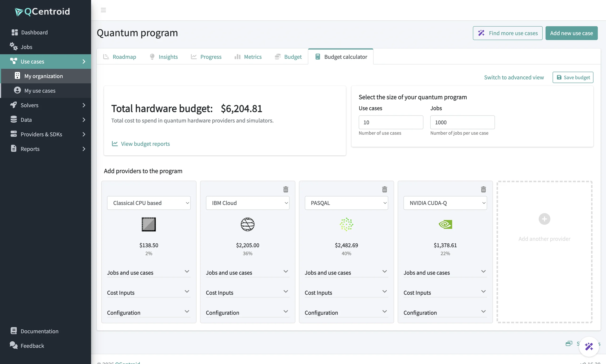Switch to the Insights tab

point(164,57)
